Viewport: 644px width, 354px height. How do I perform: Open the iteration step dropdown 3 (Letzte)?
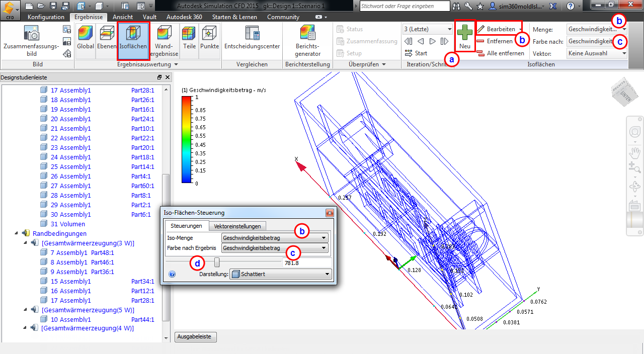tap(428, 29)
